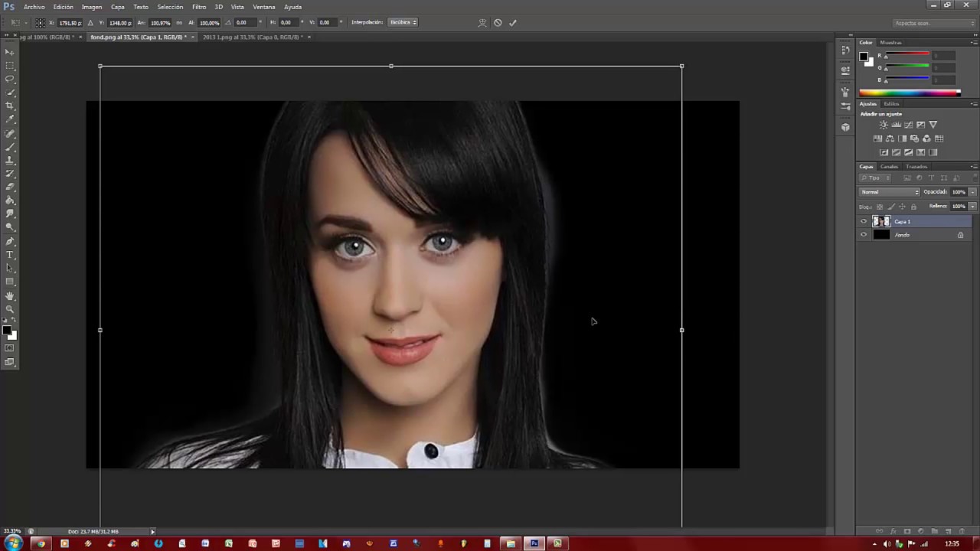Select the Pen tool
This screenshot has height=551, width=980.
coord(10,241)
